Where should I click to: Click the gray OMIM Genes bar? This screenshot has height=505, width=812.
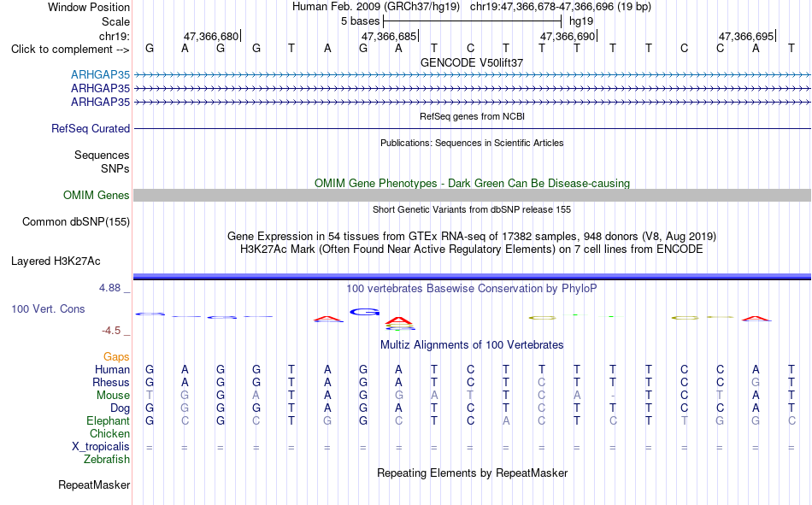(x=472, y=196)
